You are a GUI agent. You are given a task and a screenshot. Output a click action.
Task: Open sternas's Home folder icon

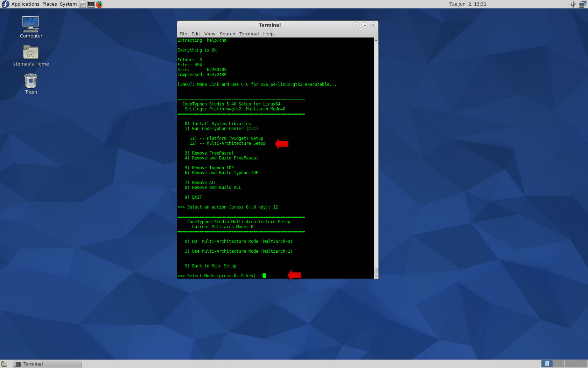(x=31, y=55)
